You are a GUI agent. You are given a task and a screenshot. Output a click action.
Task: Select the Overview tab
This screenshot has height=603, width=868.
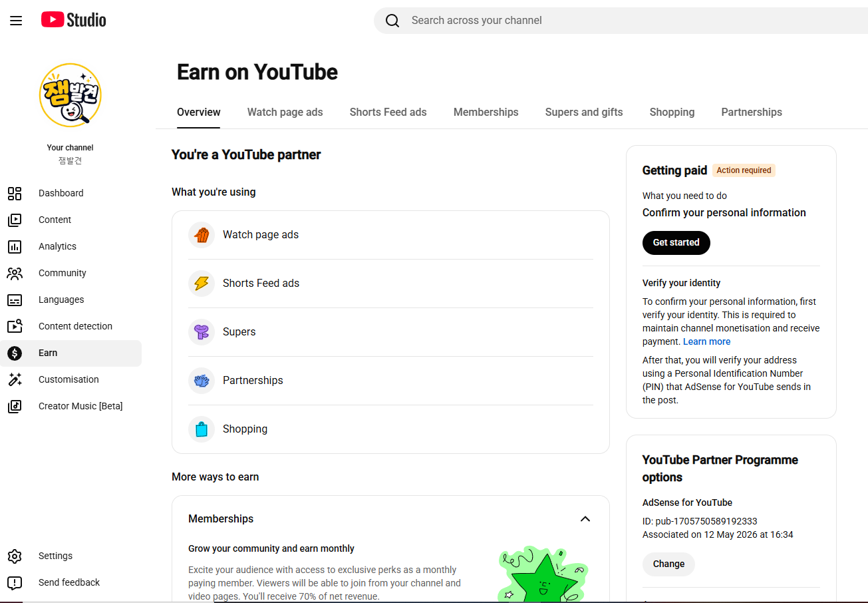pos(199,112)
